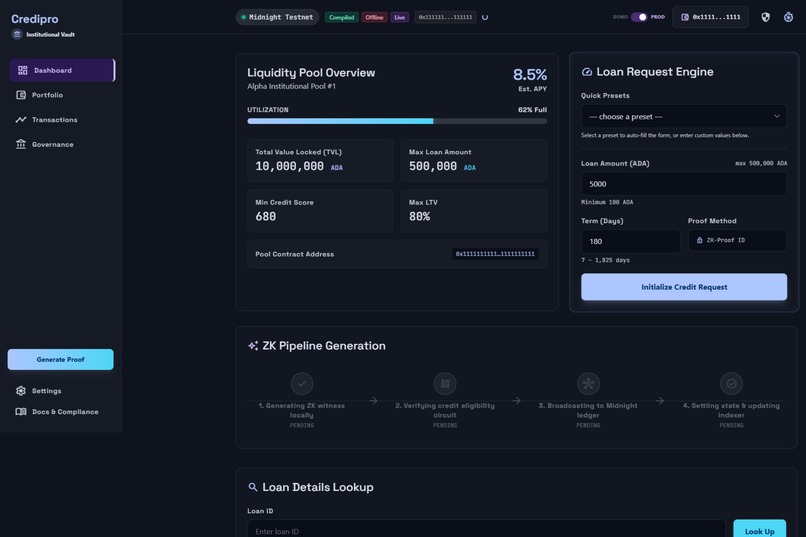806x537 pixels.
Task: Click the Alpha Institutional Pool #1 subtitle
Action: [291, 86]
